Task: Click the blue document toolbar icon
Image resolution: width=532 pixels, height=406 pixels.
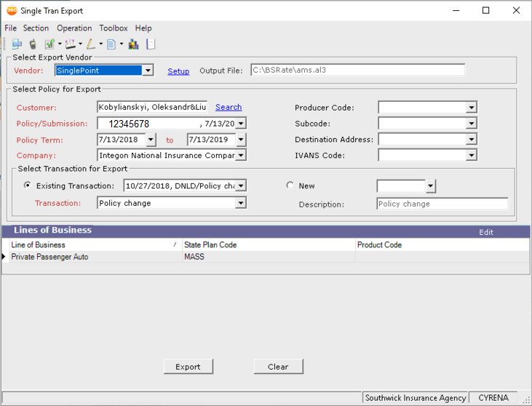Action: (111, 44)
